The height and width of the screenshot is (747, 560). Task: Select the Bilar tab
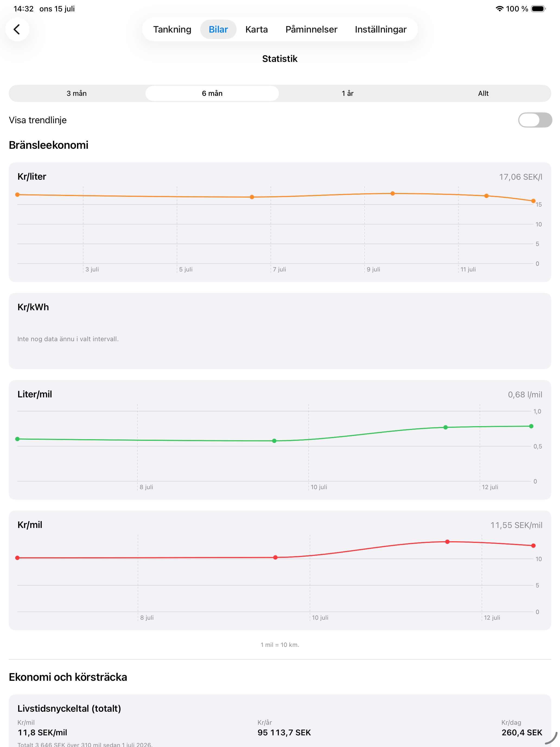click(218, 29)
